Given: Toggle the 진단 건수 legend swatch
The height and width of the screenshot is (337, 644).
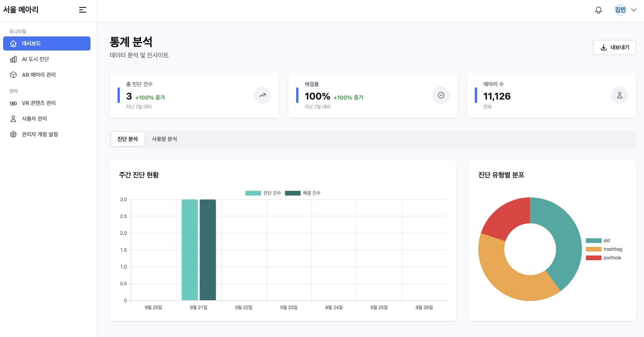Looking at the screenshot, I should point(253,193).
